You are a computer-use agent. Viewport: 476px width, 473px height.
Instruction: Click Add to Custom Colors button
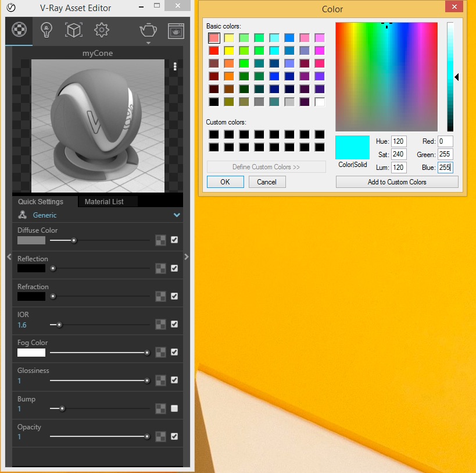pyautogui.click(x=397, y=182)
